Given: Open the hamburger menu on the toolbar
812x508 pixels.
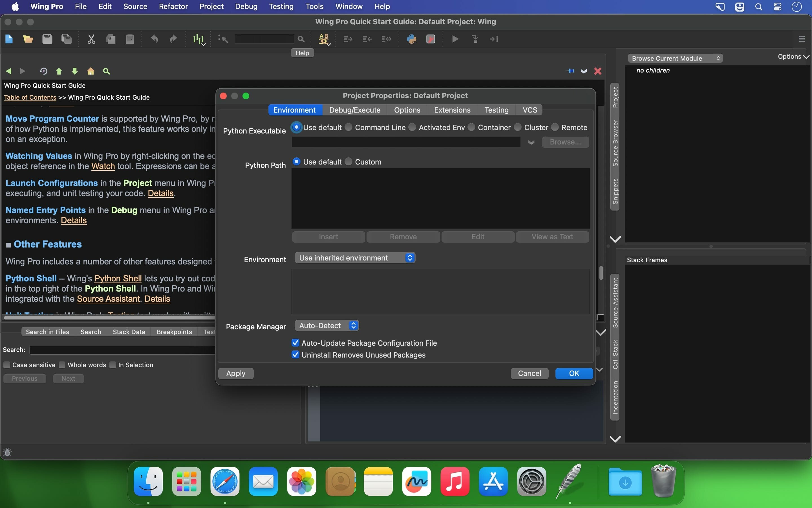Looking at the screenshot, I should point(802,39).
